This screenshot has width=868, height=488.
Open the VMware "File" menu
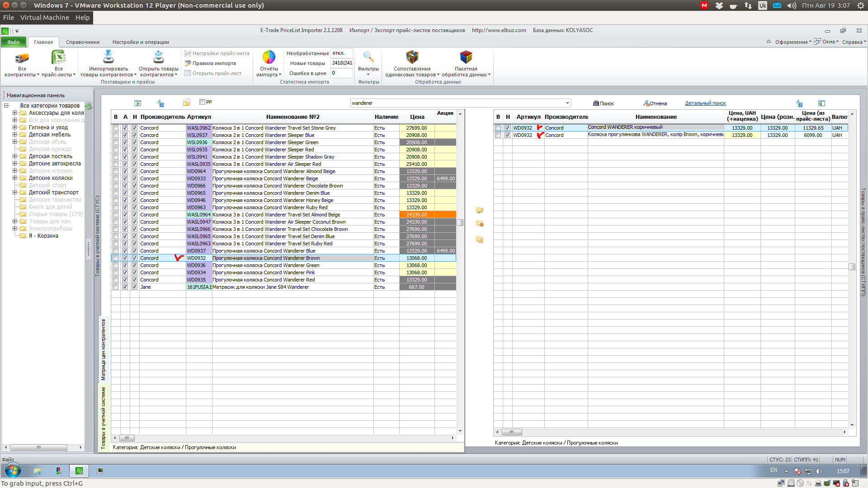pyautogui.click(x=9, y=18)
